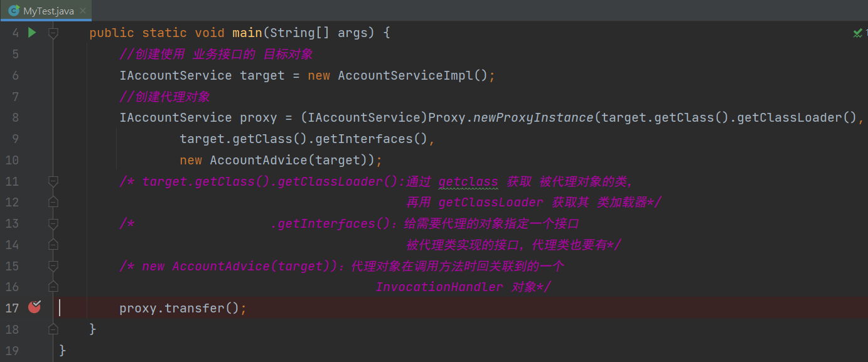Select the MyTest.java editor tab
Image resolution: width=868 pixels, height=362 pixels.
click(48, 11)
